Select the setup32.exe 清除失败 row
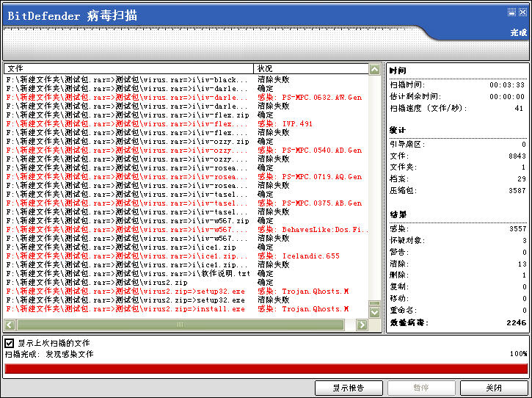This screenshot has width=532, height=398. [186, 300]
